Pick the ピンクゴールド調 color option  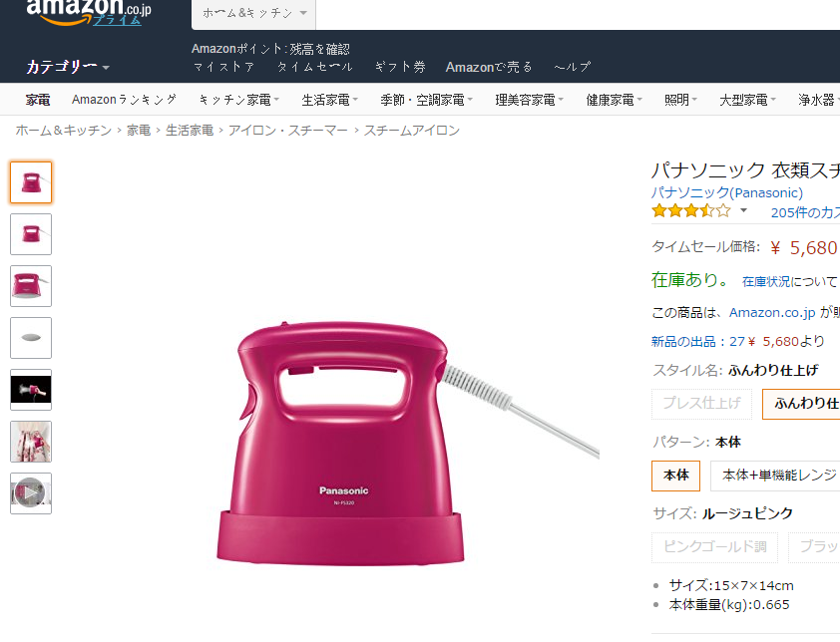[x=714, y=547]
